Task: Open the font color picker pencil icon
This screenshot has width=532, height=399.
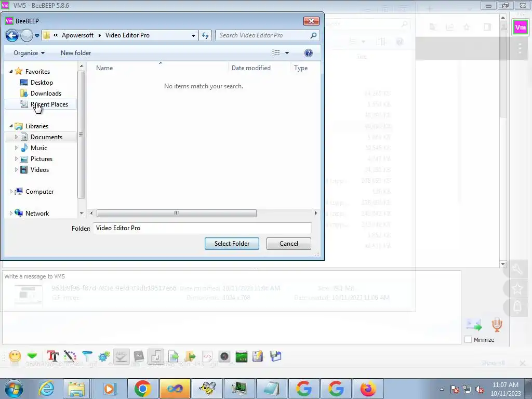Action: [x=70, y=356]
